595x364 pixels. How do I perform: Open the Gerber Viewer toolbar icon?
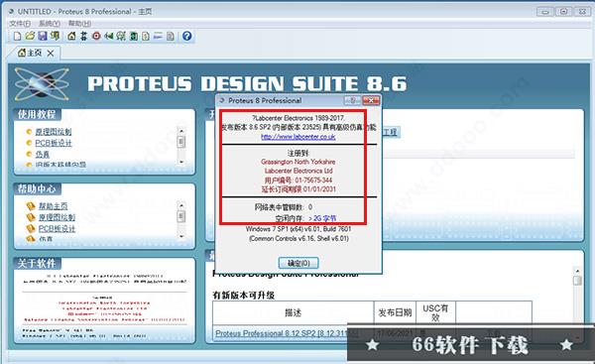[x=121, y=36]
